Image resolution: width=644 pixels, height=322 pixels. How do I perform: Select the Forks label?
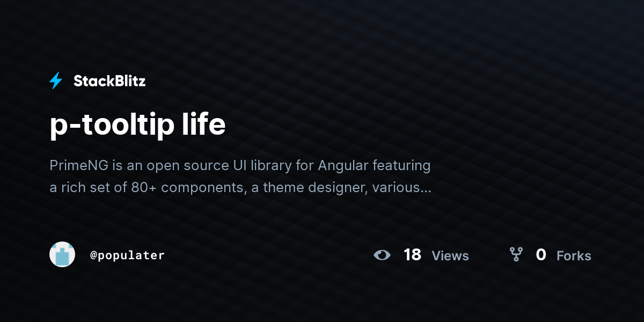click(x=574, y=256)
